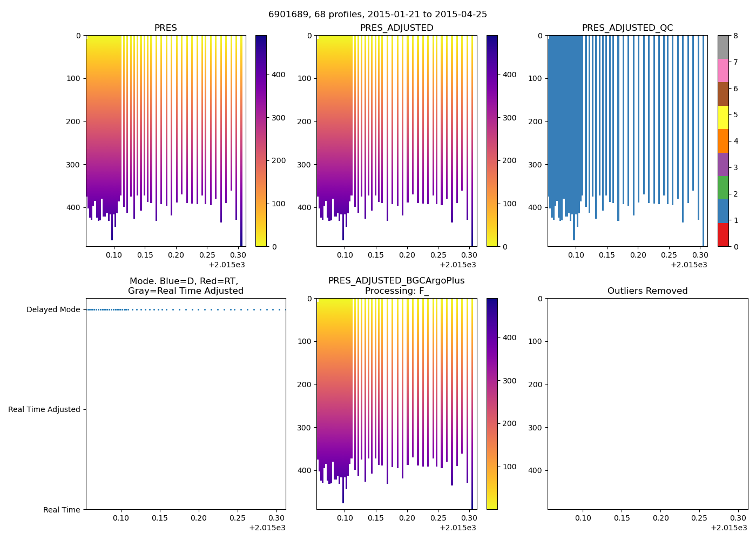Click the +2.015e3 offset under Outliers Removed
Viewport: 756px width, 540px height.
728,528
